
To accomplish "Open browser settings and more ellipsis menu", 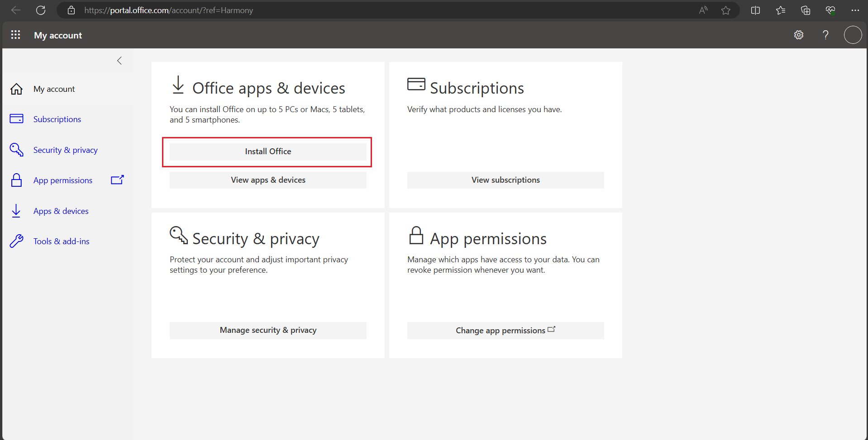I will click(855, 10).
